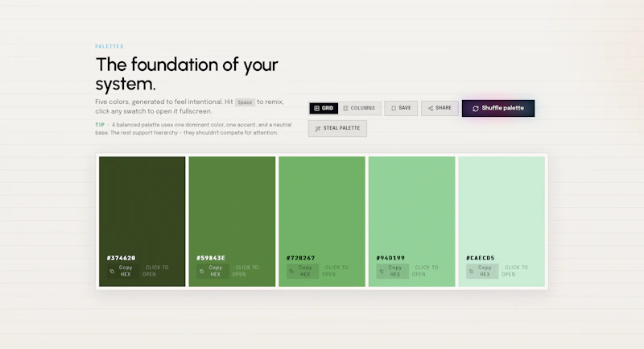644x349 pixels.
Task: Click copy icon on #CAECD5 swatch
Action: pyautogui.click(x=471, y=272)
